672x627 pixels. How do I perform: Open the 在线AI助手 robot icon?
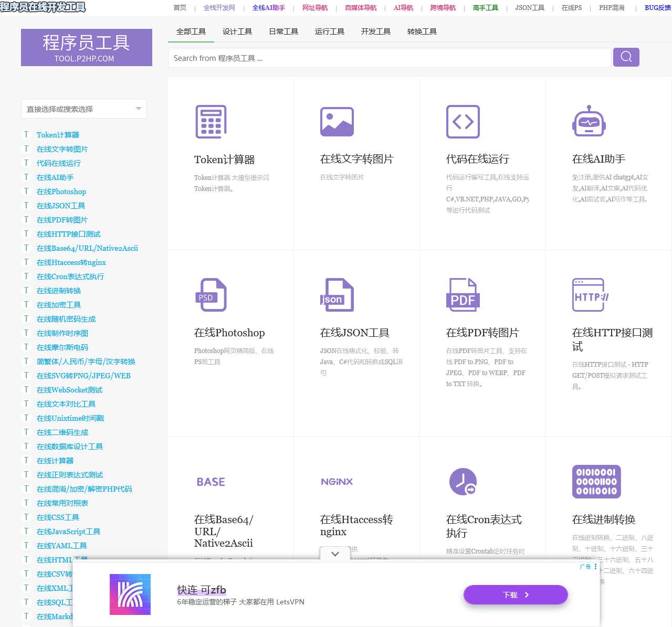[x=589, y=122]
